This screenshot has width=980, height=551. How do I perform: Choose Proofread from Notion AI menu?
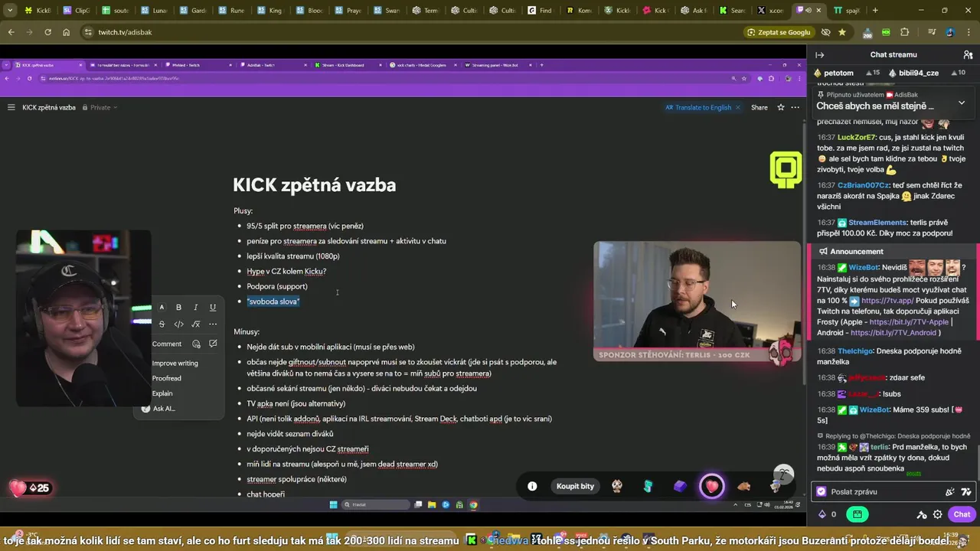pos(166,378)
